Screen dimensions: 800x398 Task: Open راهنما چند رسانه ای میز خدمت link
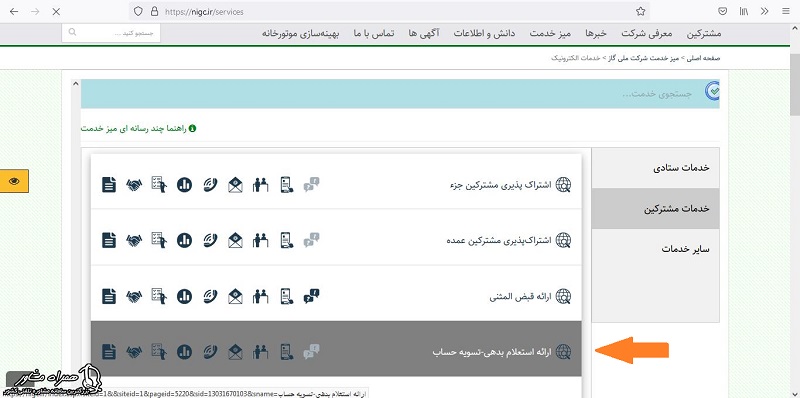coord(138,128)
